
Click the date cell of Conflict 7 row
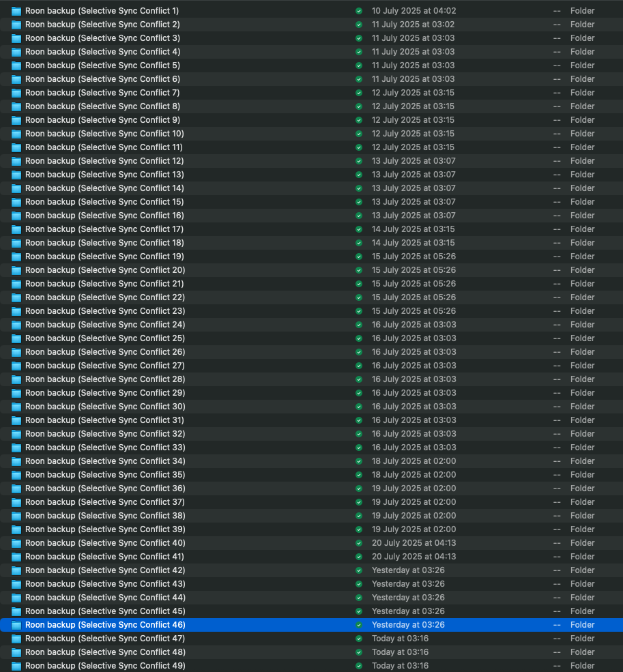coord(413,93)
